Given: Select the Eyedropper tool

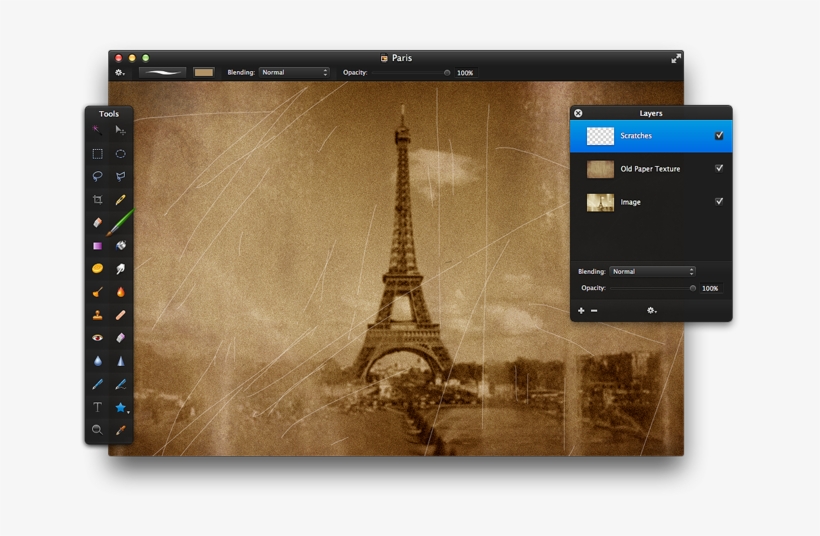Looking at the screenshot, I should [120, 430].
